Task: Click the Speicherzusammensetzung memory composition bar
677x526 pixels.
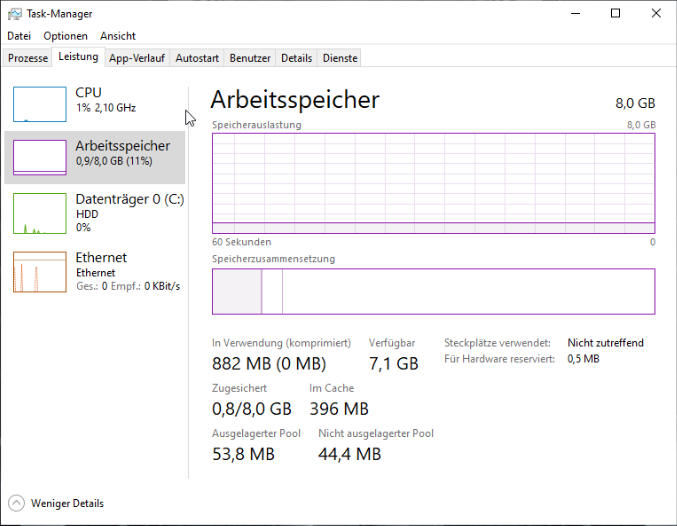Action: click(433, 291)
